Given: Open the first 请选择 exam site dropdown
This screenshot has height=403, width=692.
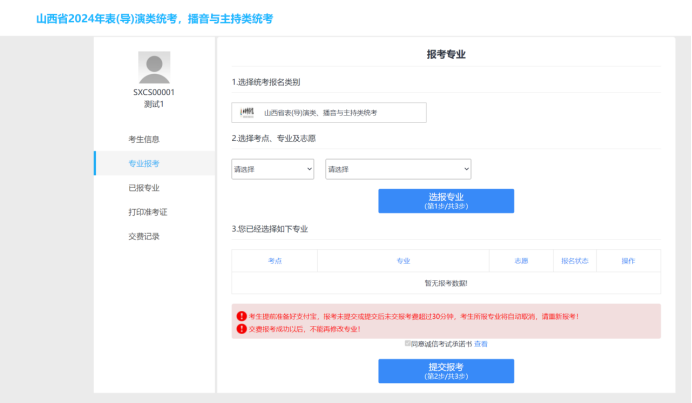Looking at the screenshot, I should pos(273,169).
